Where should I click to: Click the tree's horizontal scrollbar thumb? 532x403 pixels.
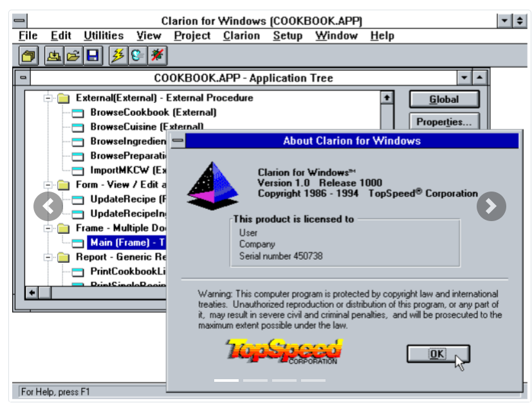pos(45,292)
